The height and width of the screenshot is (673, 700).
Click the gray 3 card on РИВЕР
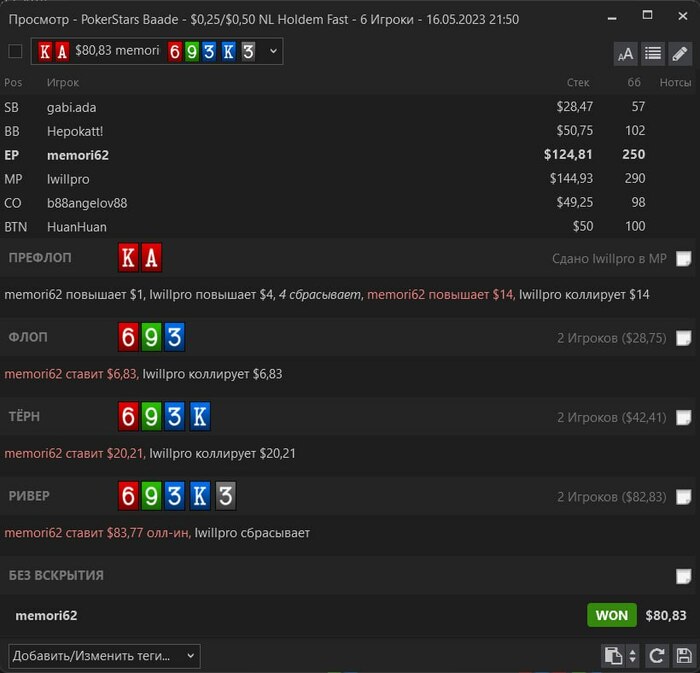(x=226, y=495)
